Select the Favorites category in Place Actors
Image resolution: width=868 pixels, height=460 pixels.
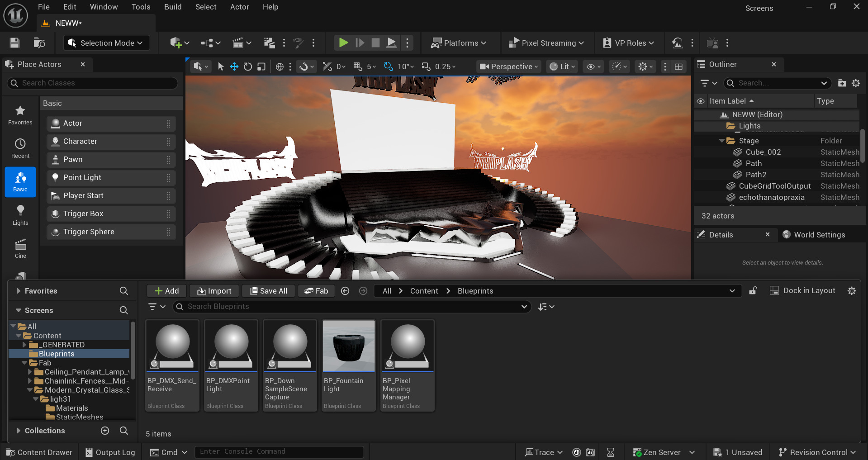20,115
